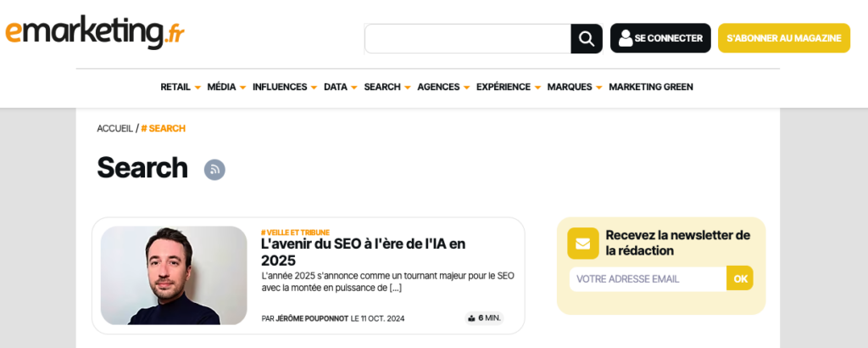Image resolution: width=868 pixels, height=348 pixels.
Task: Click the reading time icon on article
Action: 471,318
